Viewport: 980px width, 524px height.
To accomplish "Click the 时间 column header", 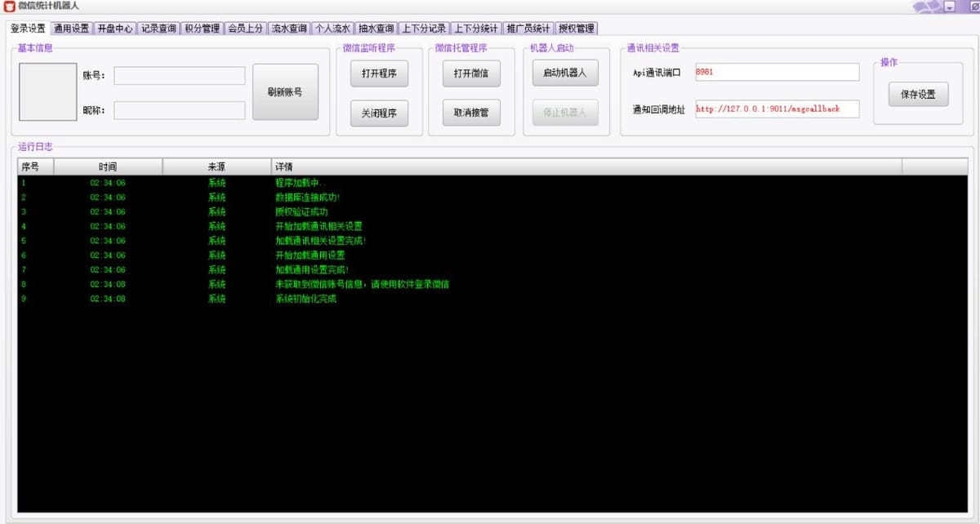I will coord(109,167).
